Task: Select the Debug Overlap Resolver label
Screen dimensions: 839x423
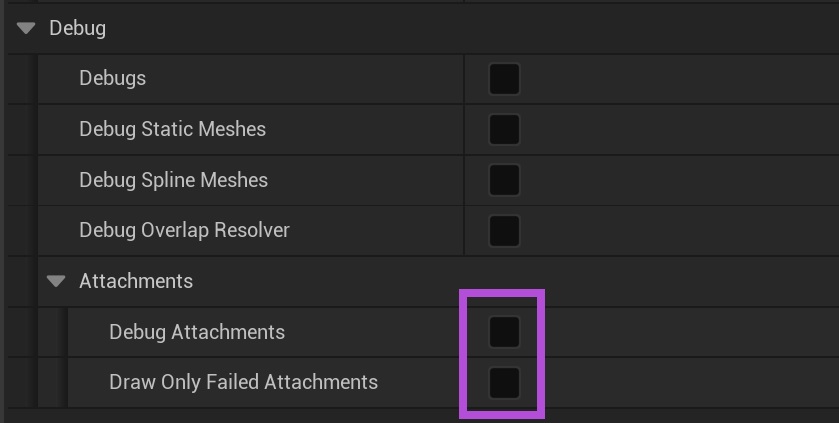Action: click(x=184, y=230)
